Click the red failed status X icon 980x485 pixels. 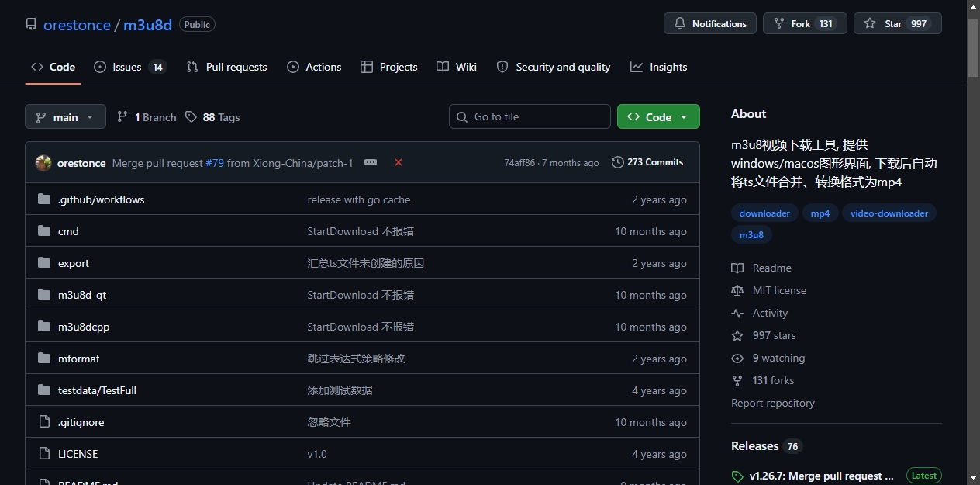click(399, 162)
